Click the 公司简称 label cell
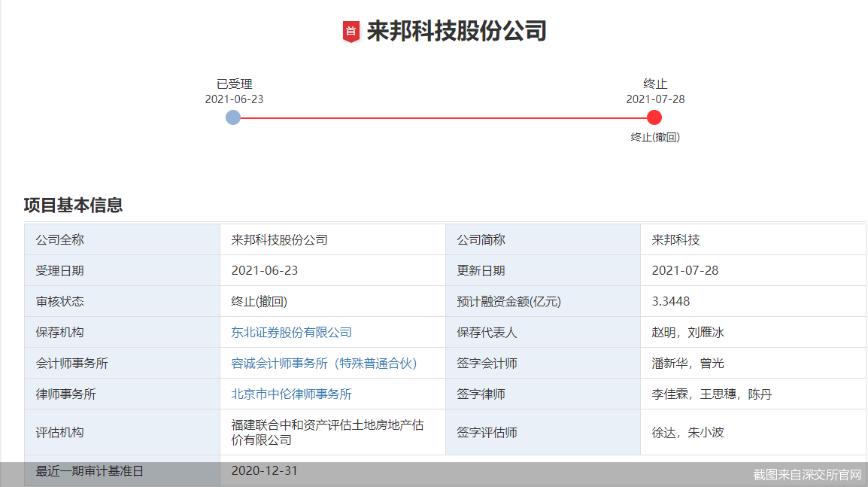This screenshot has height=487, width=868. 543,240
